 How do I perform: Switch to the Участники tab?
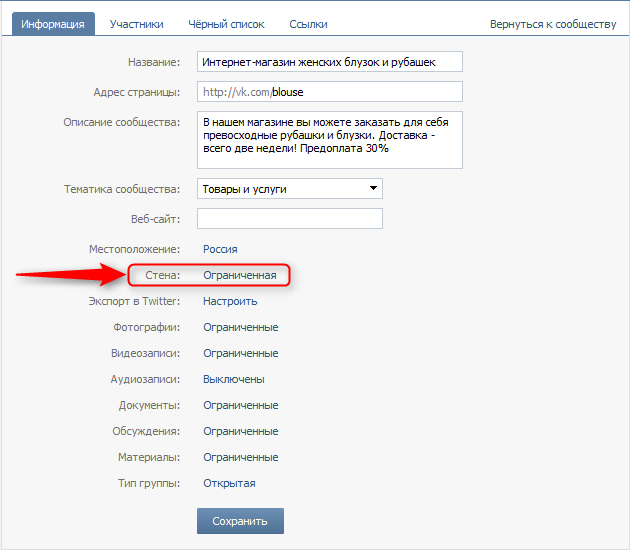[x=137, y=24]
